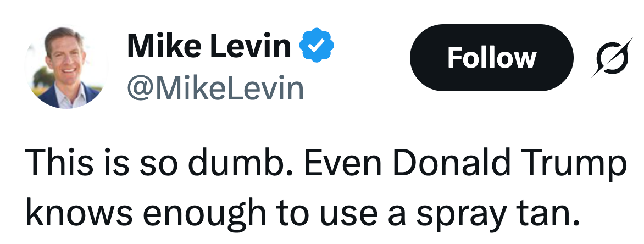Click the circular avatar of the smiling man
The image size is (644, 244).
pos(66,68)
